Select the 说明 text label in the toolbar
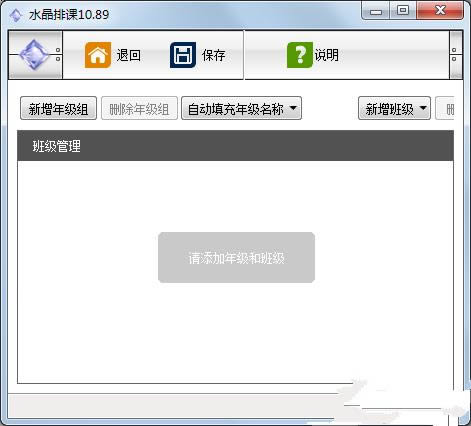The width and height of the screenshot is (471, 426). 327,55
